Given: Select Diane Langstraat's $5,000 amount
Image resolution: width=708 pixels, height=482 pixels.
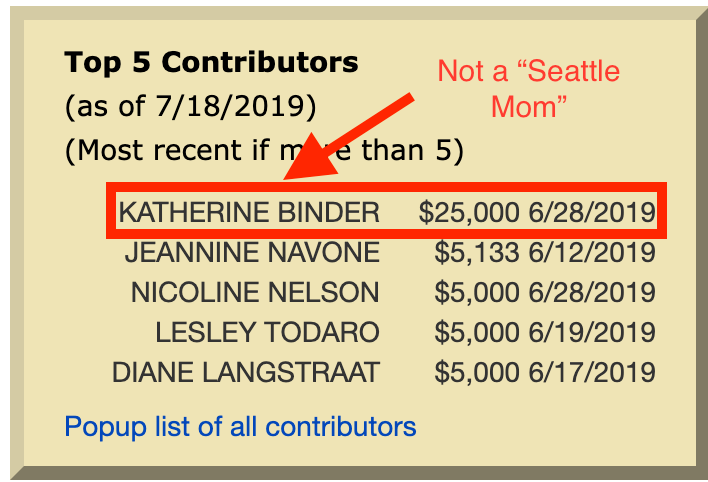Looking at the screenshot, I should [477, 372].
